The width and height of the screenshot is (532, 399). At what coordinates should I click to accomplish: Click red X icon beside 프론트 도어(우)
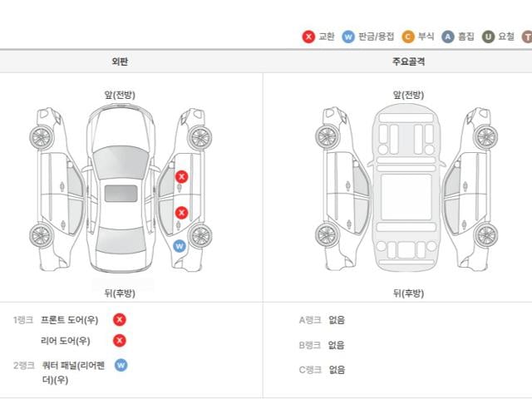point(120,319)
